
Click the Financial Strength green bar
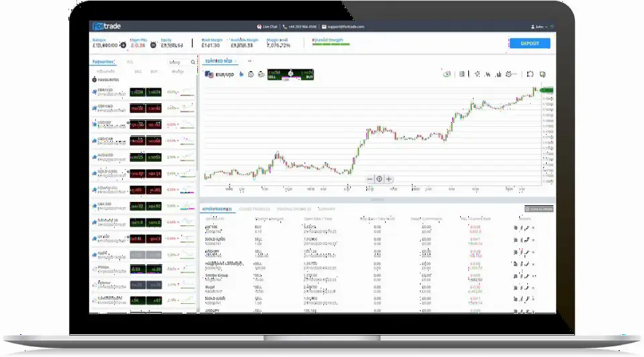pyautogui.click(x=331, y=44)
